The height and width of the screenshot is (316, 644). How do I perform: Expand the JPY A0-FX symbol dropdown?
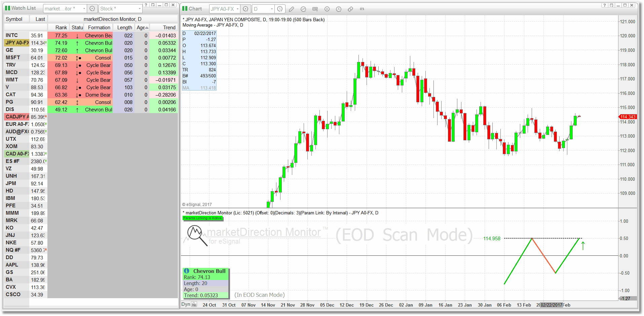(237, 9)
